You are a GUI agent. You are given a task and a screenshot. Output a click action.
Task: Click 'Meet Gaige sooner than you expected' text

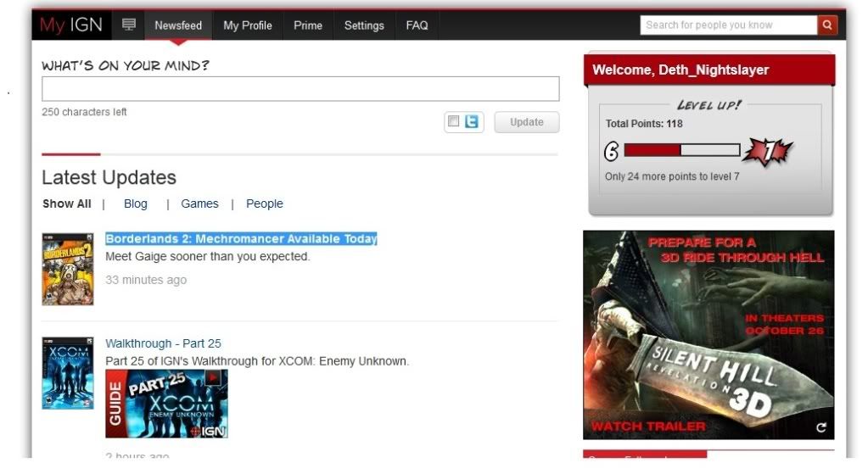208,257
